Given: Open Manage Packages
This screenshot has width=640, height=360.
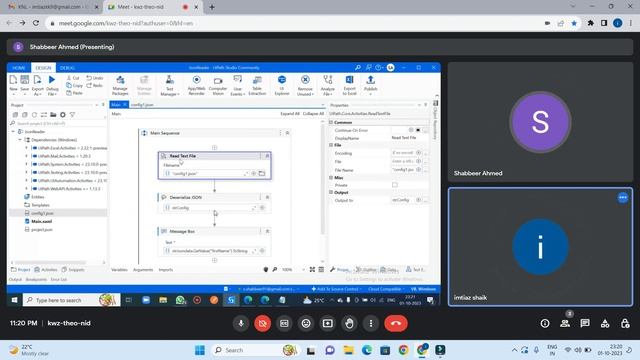Looking at the screenshot, I should [120, 85].
